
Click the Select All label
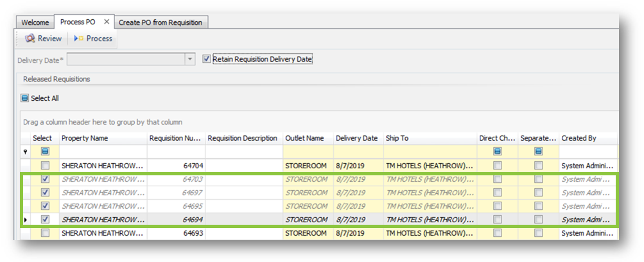point(45,98)
